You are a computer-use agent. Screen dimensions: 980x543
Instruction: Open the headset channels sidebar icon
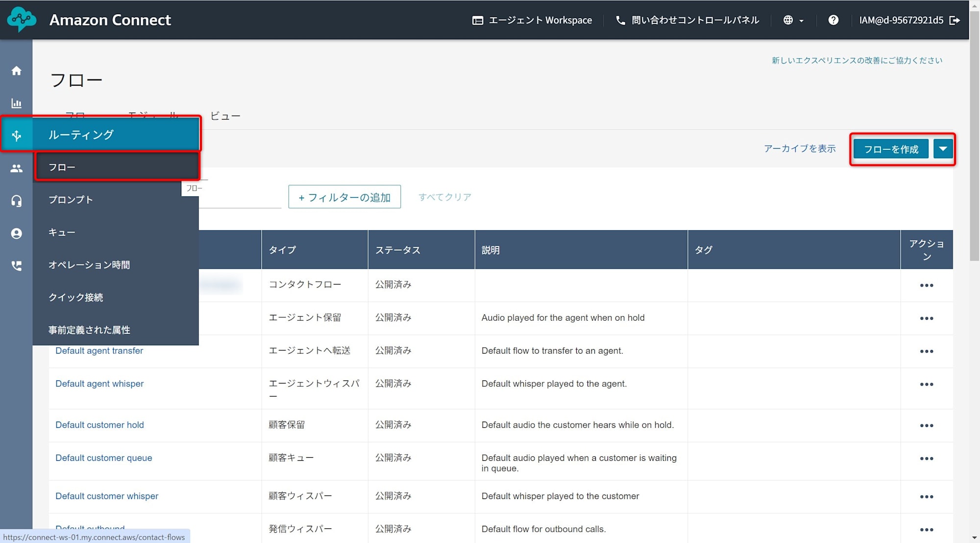(16, 201)
